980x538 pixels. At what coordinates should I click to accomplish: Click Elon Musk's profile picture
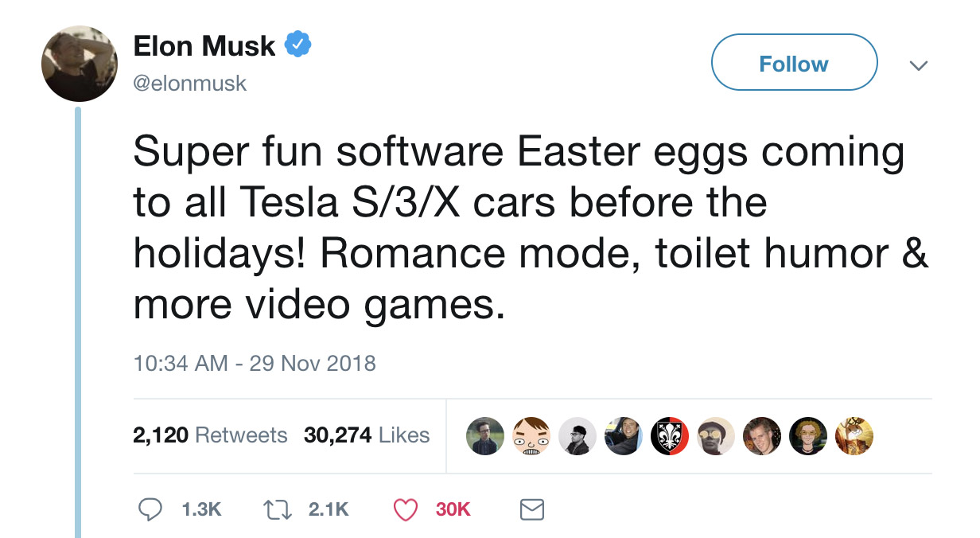coord(80,64)
